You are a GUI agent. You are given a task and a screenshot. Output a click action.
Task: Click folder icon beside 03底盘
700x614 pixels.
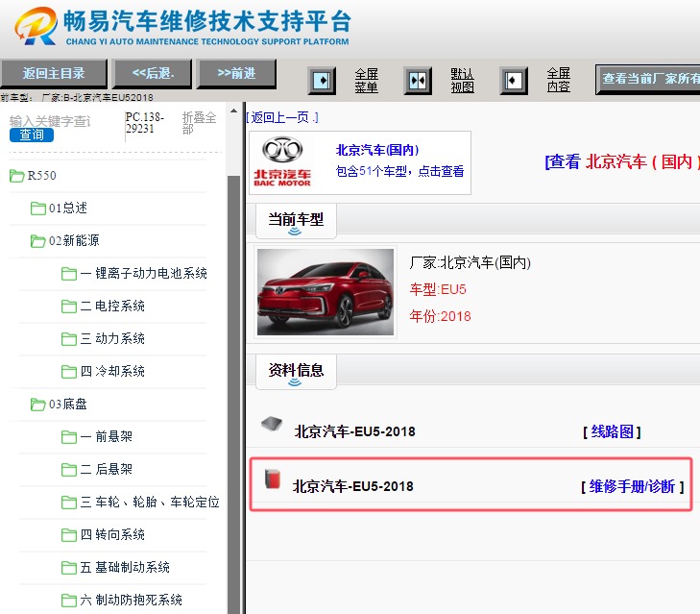pos(38,405)
